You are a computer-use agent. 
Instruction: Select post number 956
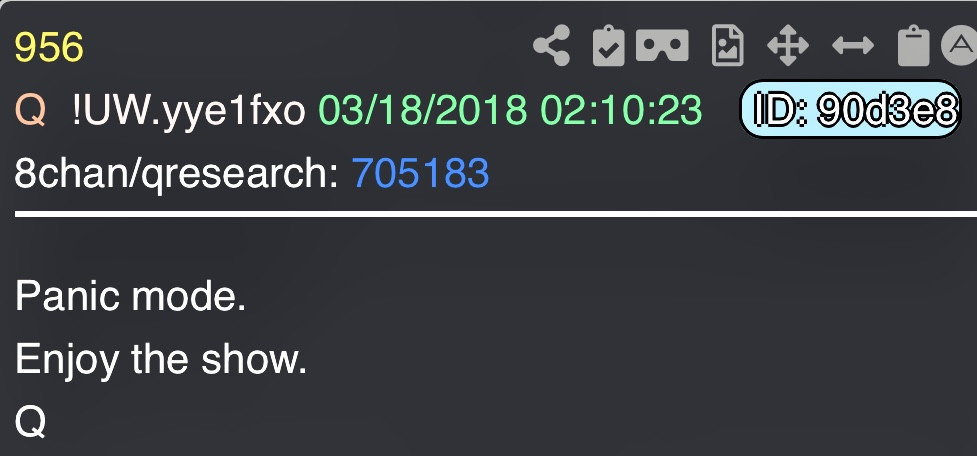click(x=49, y=47)
